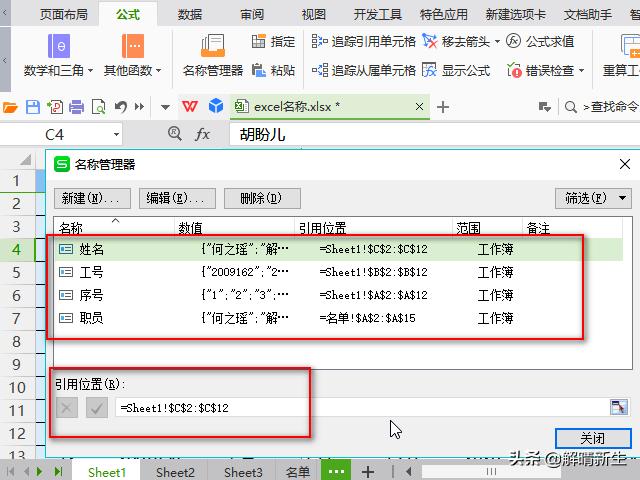
Task: Select the 序号 name row
Action: pyautogui.click(x=339, y=295)
